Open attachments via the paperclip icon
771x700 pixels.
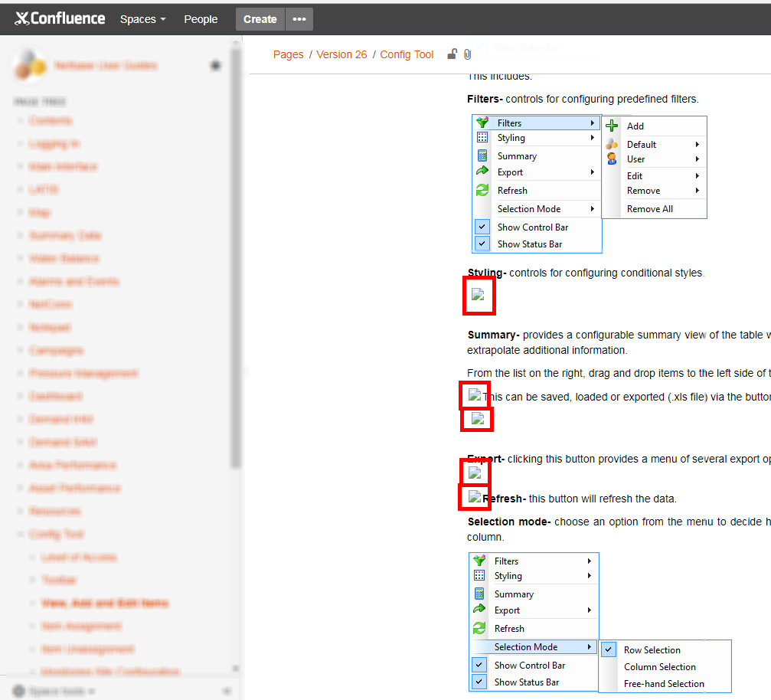click(x=467, y=54)
